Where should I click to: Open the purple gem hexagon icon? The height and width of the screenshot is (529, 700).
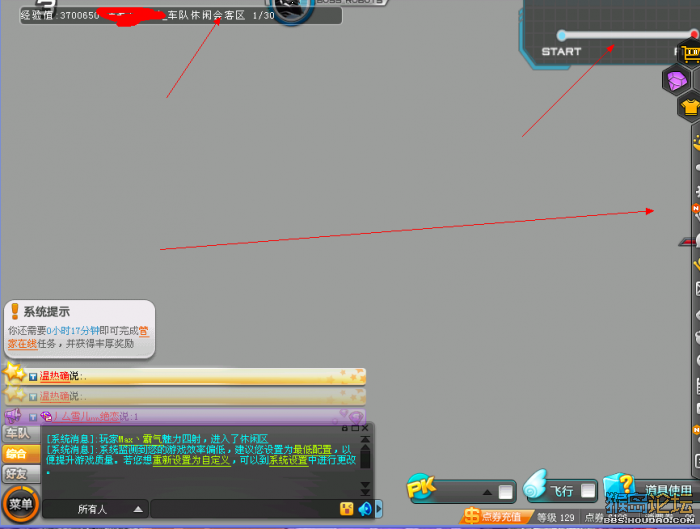(677, 80)
